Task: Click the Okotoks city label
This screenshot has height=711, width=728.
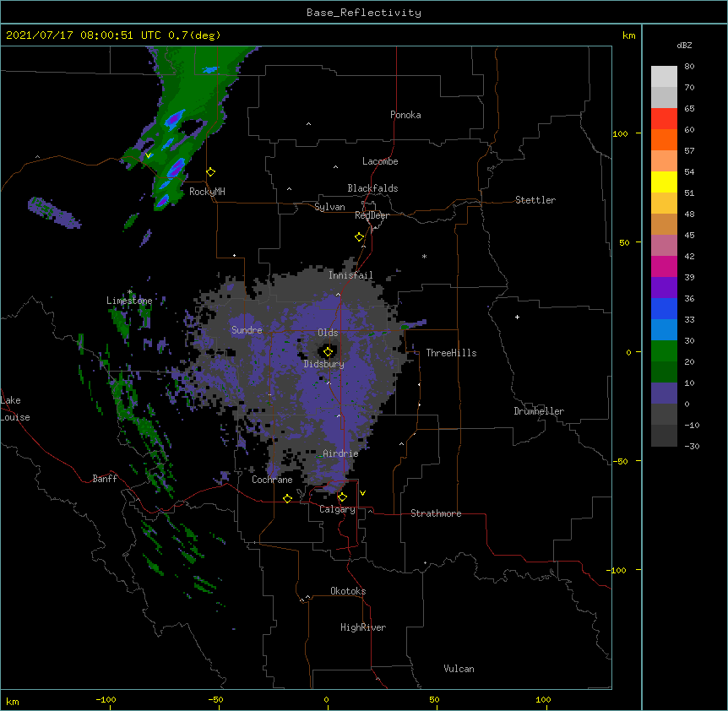Action: pyautogui.click(x=348, y=591)
